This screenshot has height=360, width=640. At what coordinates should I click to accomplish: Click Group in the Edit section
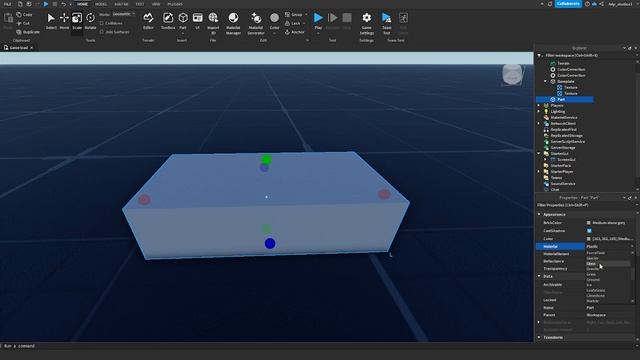pos(294,15)
